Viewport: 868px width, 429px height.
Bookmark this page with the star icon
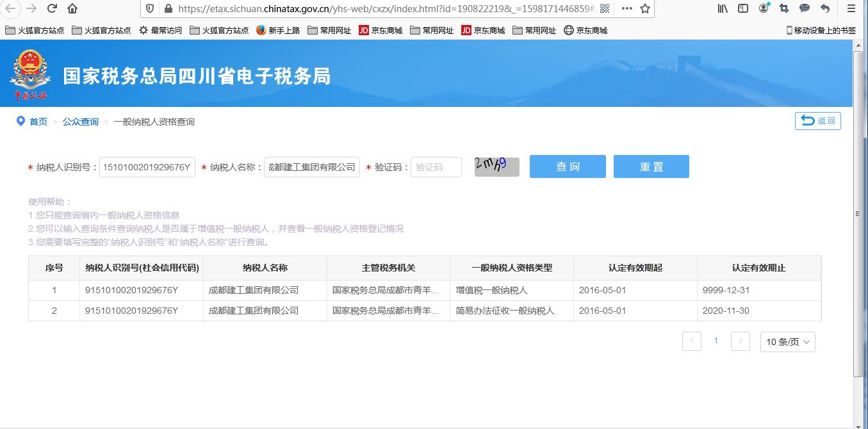[x=646, y=10]
